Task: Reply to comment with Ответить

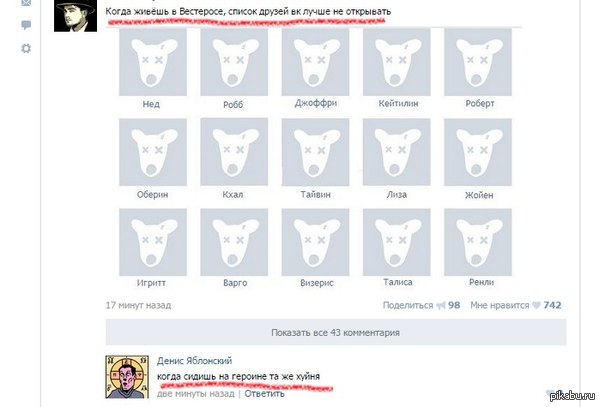Action: (264, 394)
